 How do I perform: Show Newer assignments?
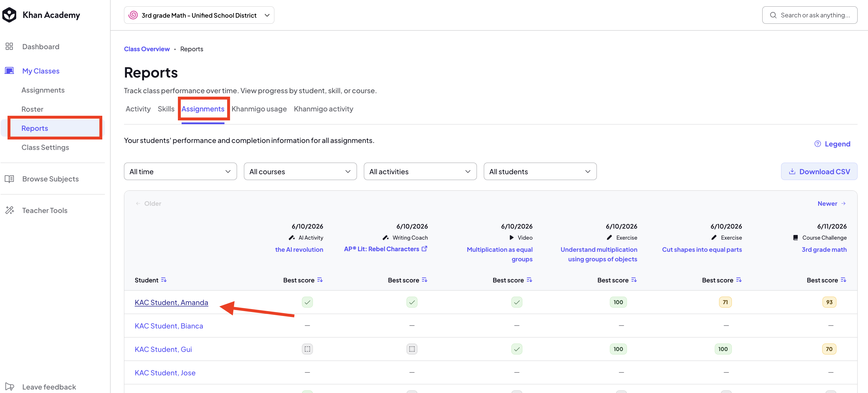point(831,203)
